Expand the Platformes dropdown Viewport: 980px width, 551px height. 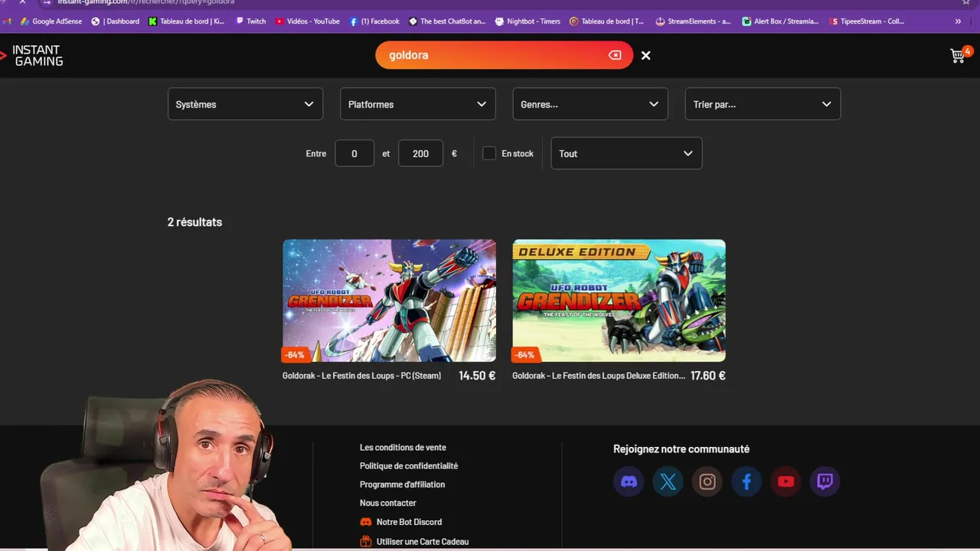(x=417, y=104)
